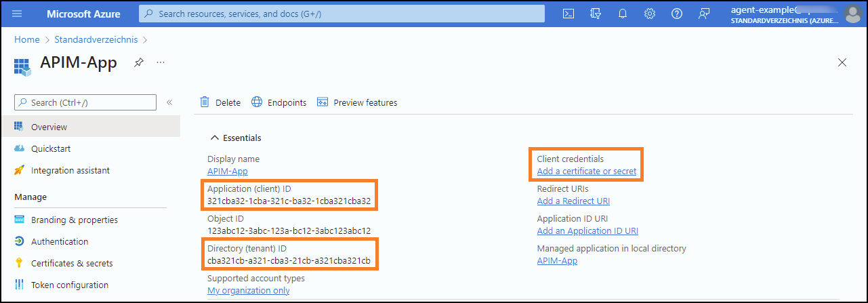868x303 pixels.
Task: Click Add a Redirect URI link
Action: (573, 201)
